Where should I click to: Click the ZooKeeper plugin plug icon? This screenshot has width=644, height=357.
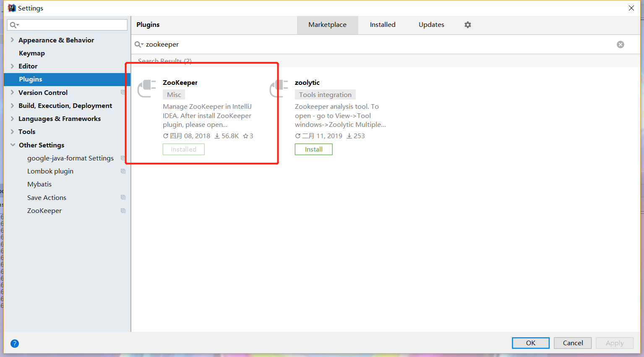click(x=147, y=89)
